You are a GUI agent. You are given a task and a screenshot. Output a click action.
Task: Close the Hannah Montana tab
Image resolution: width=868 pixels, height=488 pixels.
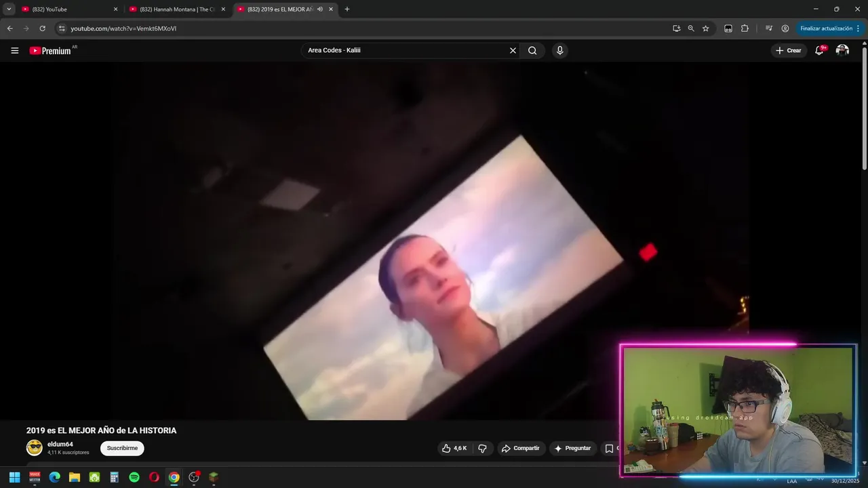tap(223, 9)
